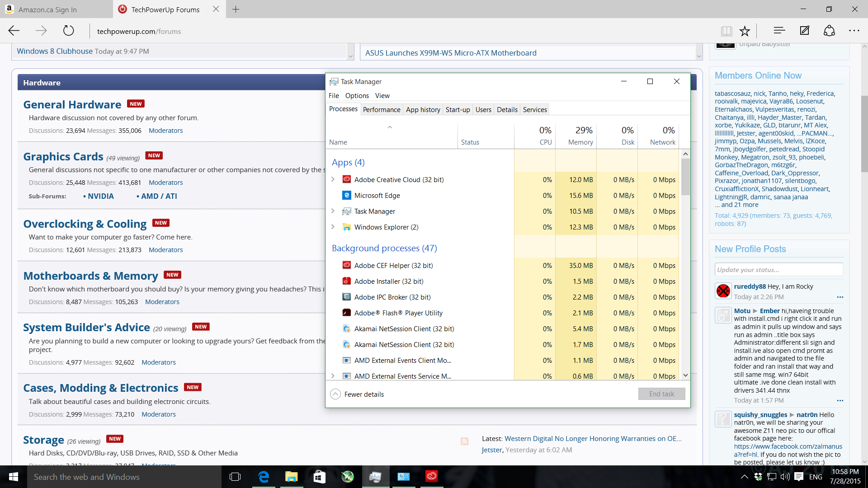Click the Edge address bar

[402, 31]
